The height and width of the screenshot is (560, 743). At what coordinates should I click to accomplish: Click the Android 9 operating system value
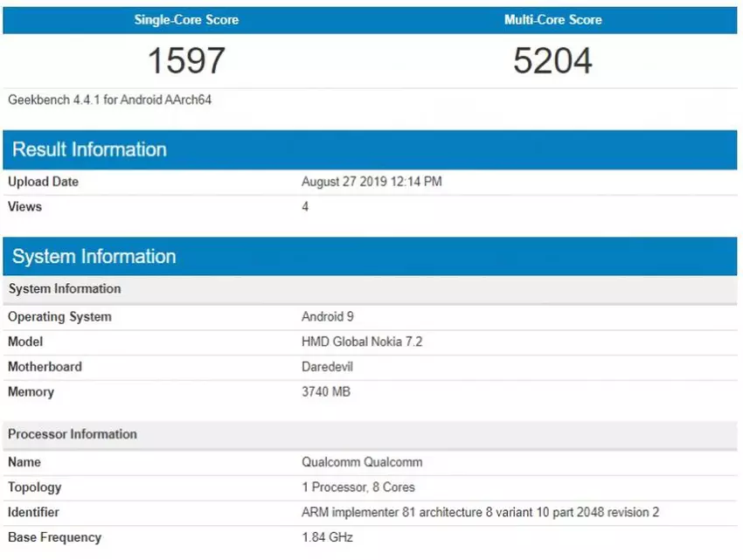pos(327,316)
